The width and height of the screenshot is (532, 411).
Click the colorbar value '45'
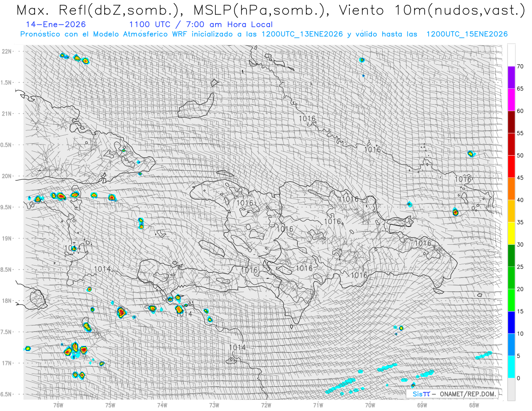point(520,178)
